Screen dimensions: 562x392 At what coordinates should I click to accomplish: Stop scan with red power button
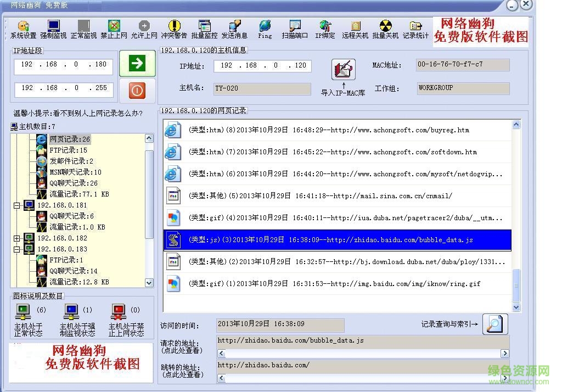(x=137, y=91)
